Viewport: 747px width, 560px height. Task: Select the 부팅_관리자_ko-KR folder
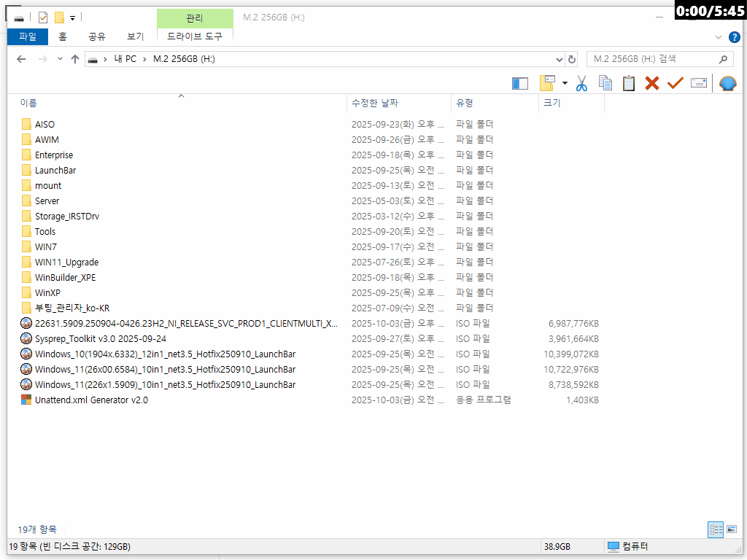point(72,308)
